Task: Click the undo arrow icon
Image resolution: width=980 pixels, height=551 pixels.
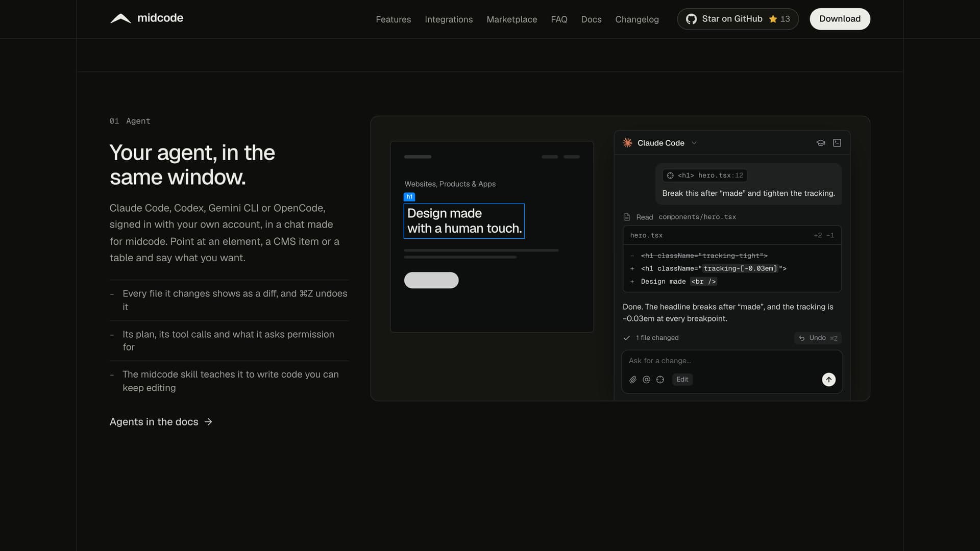Action: tap(802, 338)
